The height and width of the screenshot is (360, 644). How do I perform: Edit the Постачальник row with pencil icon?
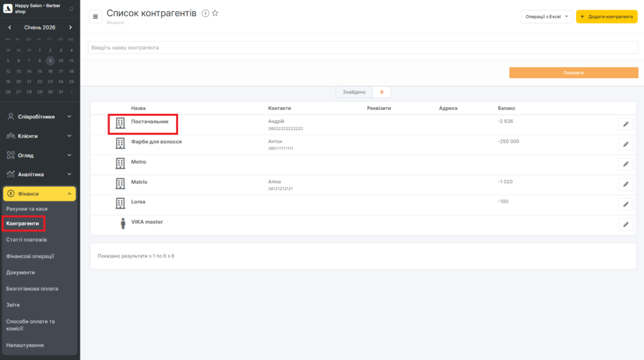(x=625, y=125)
